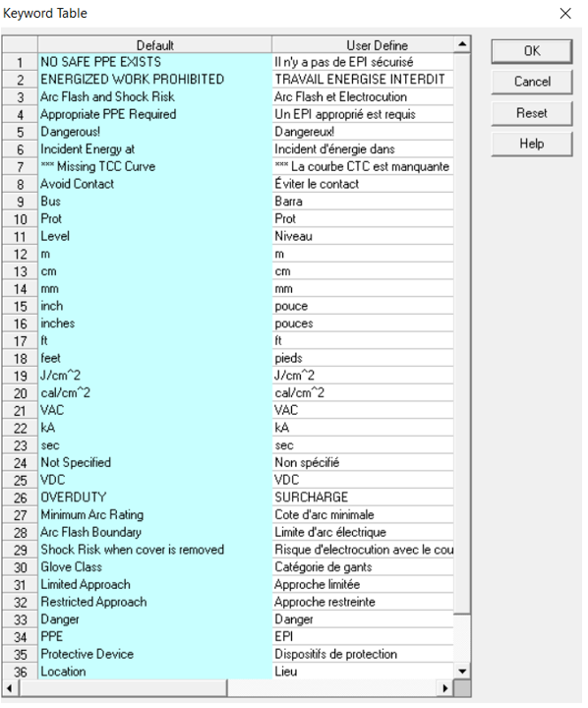Click the 'OVERDUTY' default cell

tap(155, 498)
